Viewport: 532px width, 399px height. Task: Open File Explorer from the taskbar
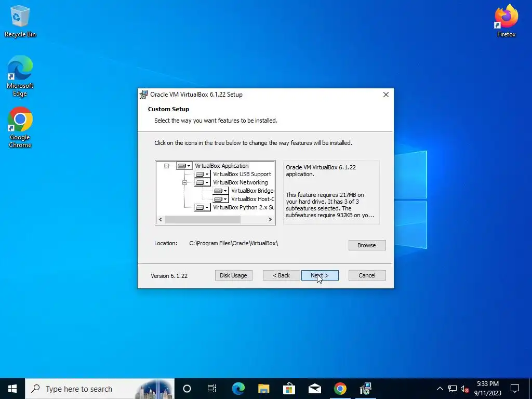263,389
